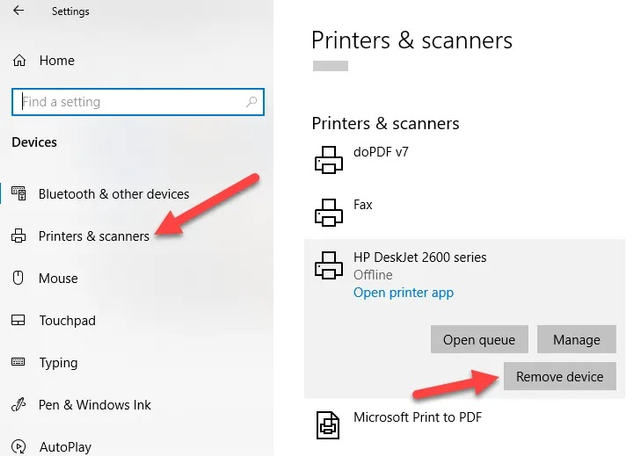The height and width of the screenshot is (456, 640).
Task: Click the Remove device button
Action: pyautogui.click(x=559, y=377)
